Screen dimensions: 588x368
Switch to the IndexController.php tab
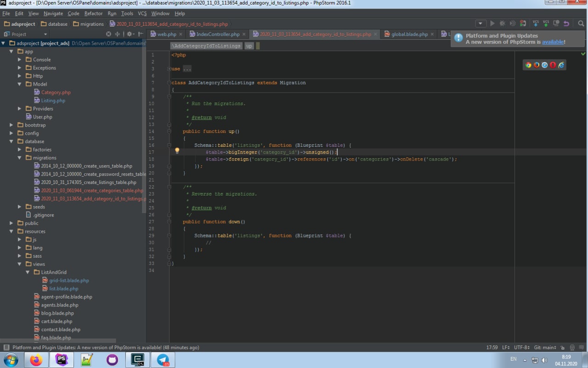[x=218, y=34]
